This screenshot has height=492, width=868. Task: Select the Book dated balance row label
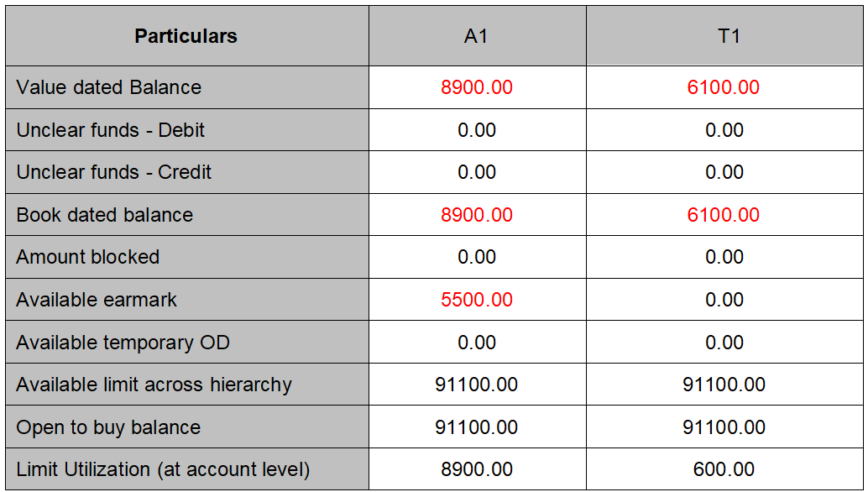[105, 215]
